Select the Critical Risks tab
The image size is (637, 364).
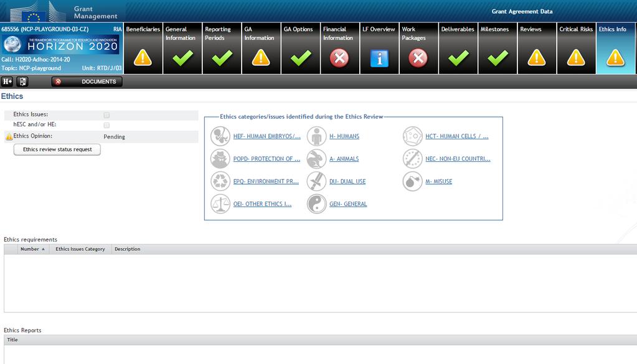click(x=577, y=49)
